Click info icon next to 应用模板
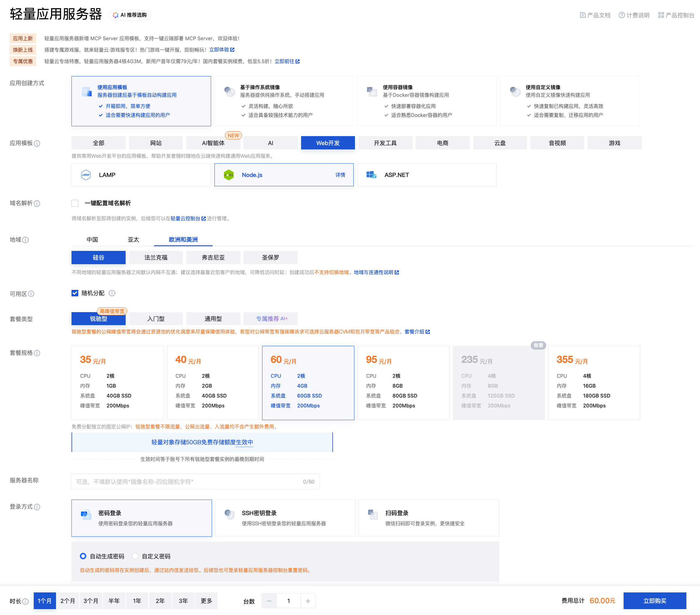This screenshot has height=615, width=700. (x=37, y=144)
